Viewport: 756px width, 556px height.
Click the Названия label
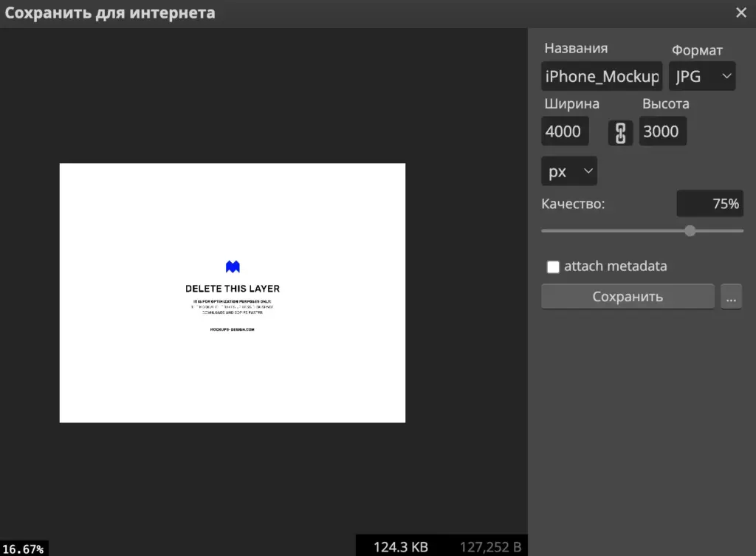[x=576, y=48]
